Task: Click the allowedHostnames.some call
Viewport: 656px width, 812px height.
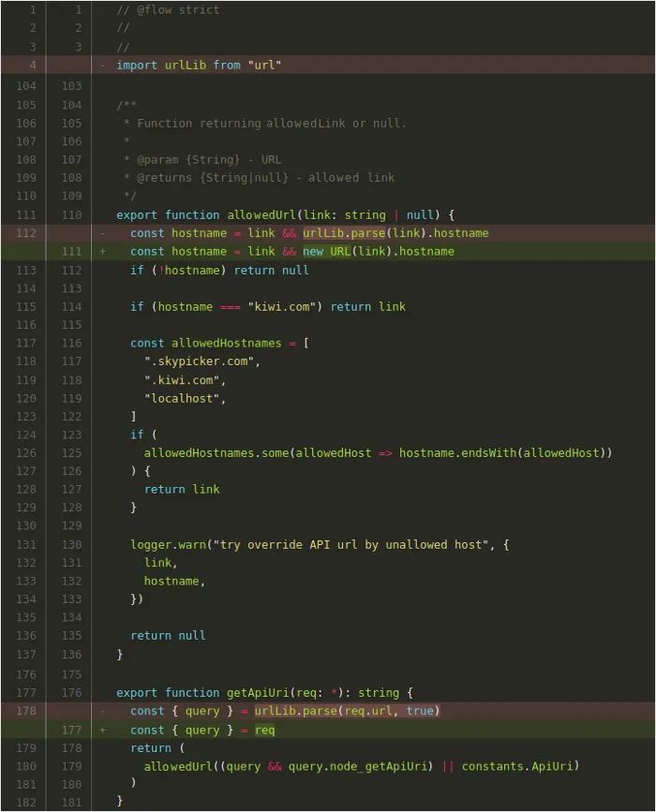Action: coord(216,453)
